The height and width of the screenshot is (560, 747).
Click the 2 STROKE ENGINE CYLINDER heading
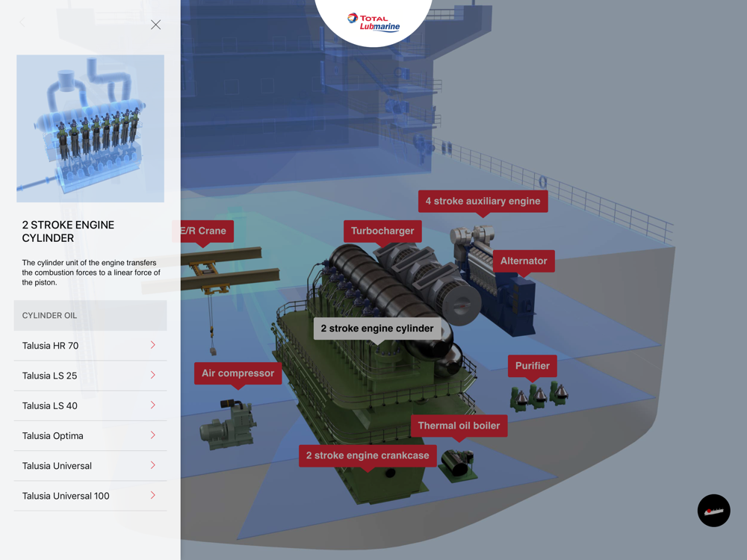(x=68, y=231)
